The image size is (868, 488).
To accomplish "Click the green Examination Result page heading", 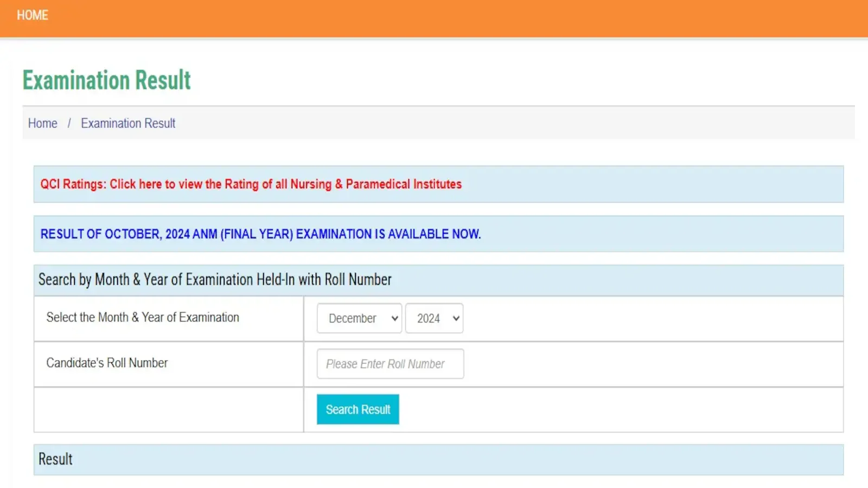I will tap(106, 80).
